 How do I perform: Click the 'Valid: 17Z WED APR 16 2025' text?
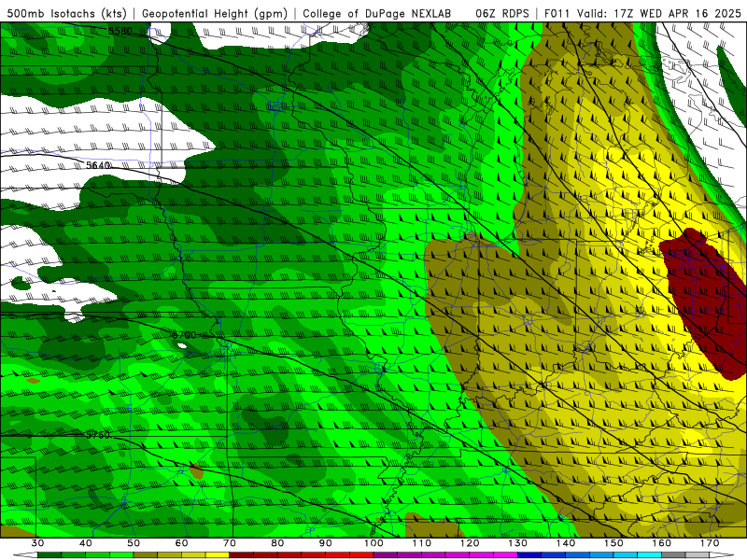(659, 13)
